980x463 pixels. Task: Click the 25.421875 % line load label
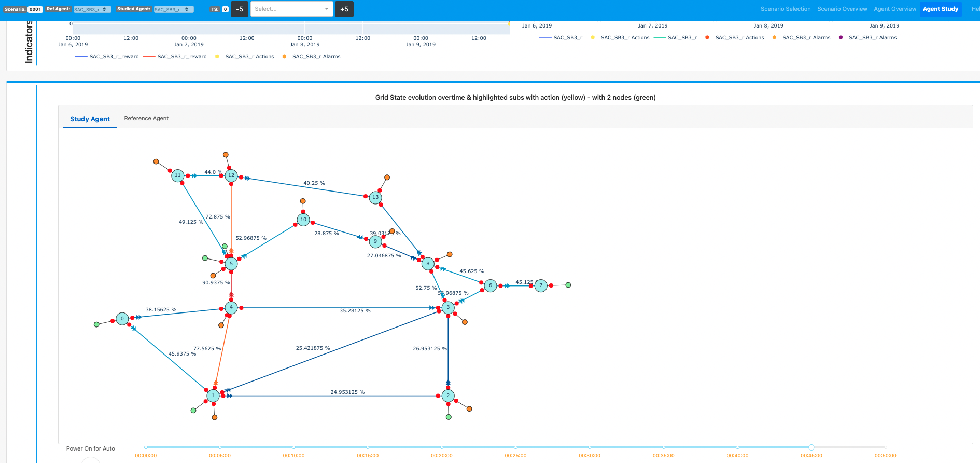point(313,348)
